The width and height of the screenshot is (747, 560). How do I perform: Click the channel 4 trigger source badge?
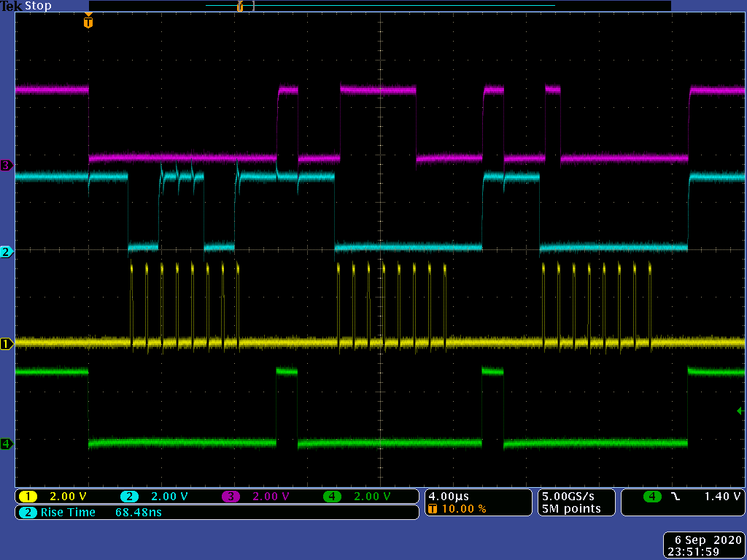coord(652,497)
